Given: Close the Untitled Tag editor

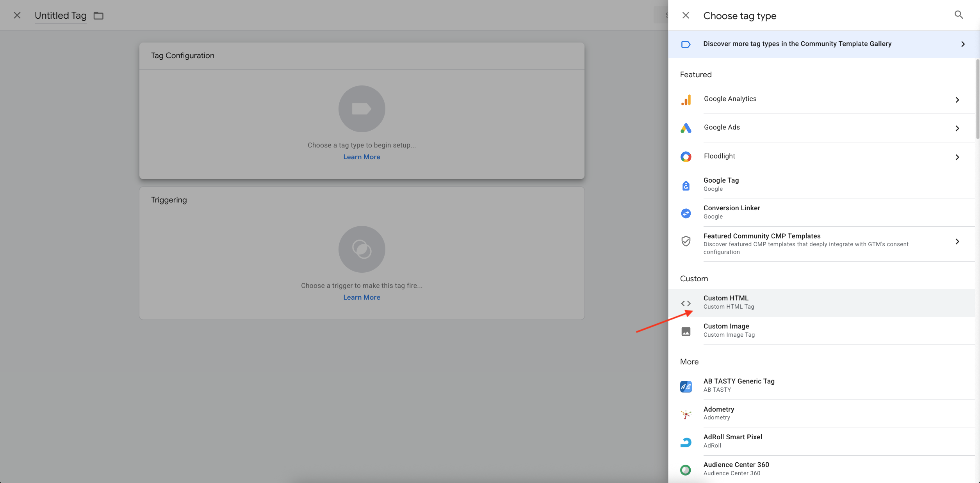Looking at the screenshot, I should (17, 15).
